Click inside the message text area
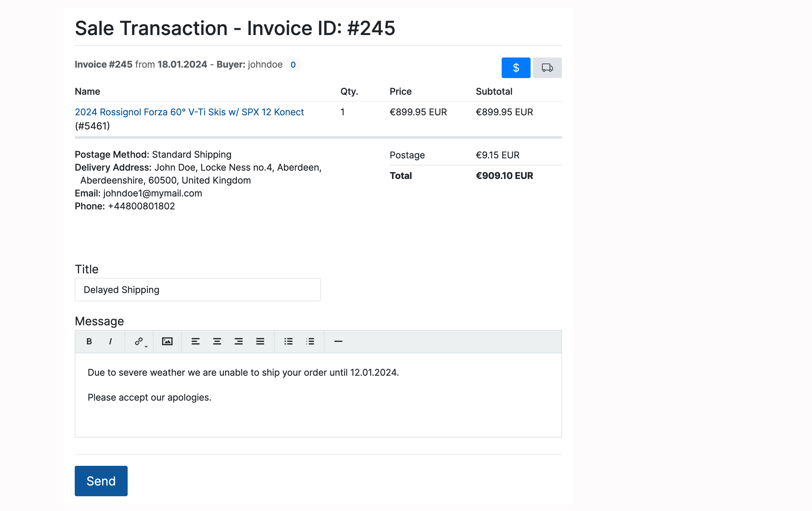This screenshot has width=812, height=511. [x=318, y=395]
